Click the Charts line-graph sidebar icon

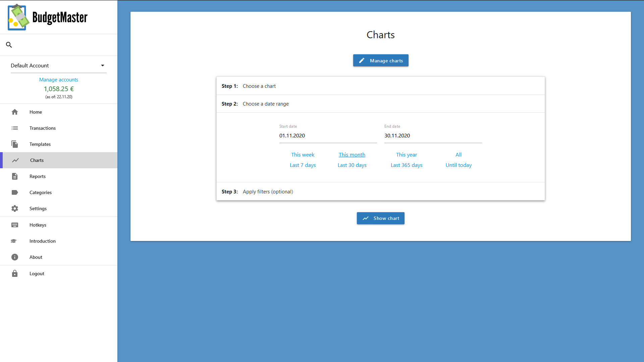click(x=15, y=160)
